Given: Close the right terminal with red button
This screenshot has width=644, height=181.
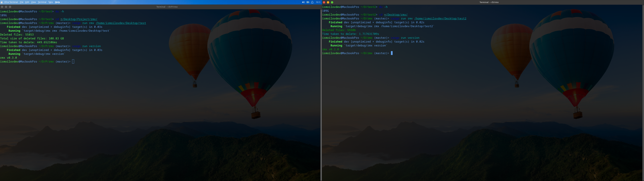Looking at the screenshot, I should pyautogui.click(x=324, y=2).
